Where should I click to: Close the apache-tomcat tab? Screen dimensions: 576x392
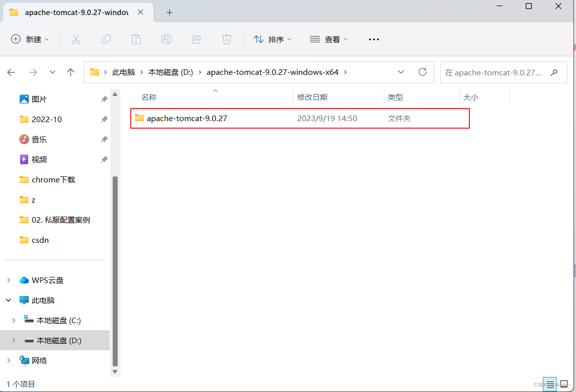(140, 13)
